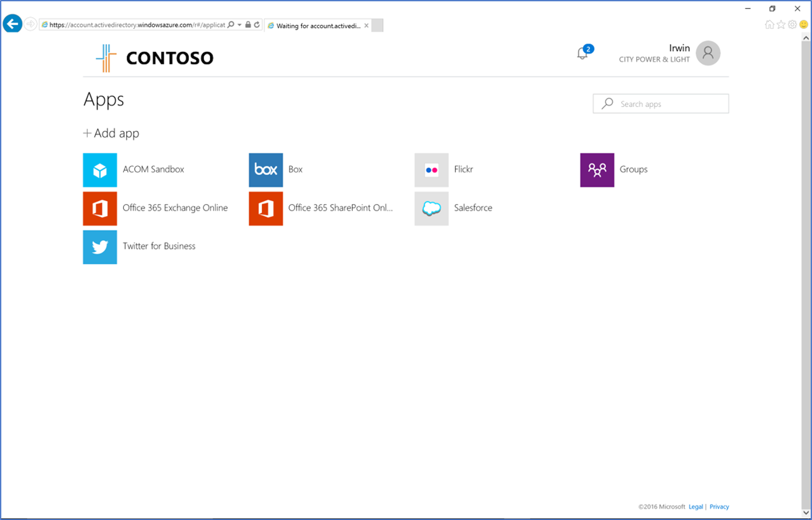Open the Flickr app tile
The height and width of the screenshot is (520, 812).
[432, 170]
